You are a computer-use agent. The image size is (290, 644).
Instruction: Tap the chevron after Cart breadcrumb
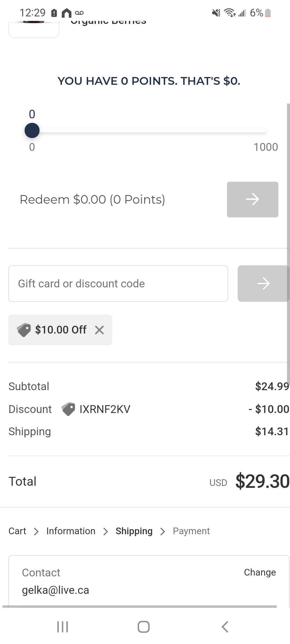pyautogui.click(x=36, y=531)
